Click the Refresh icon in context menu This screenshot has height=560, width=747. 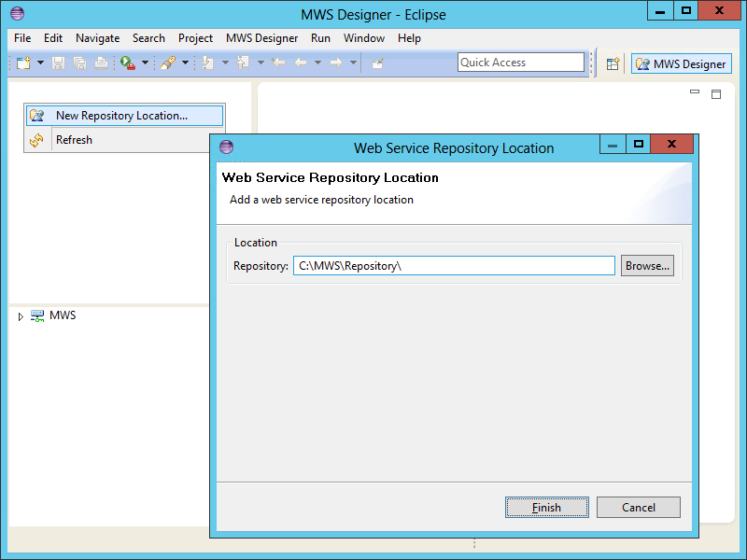(36, 140)
